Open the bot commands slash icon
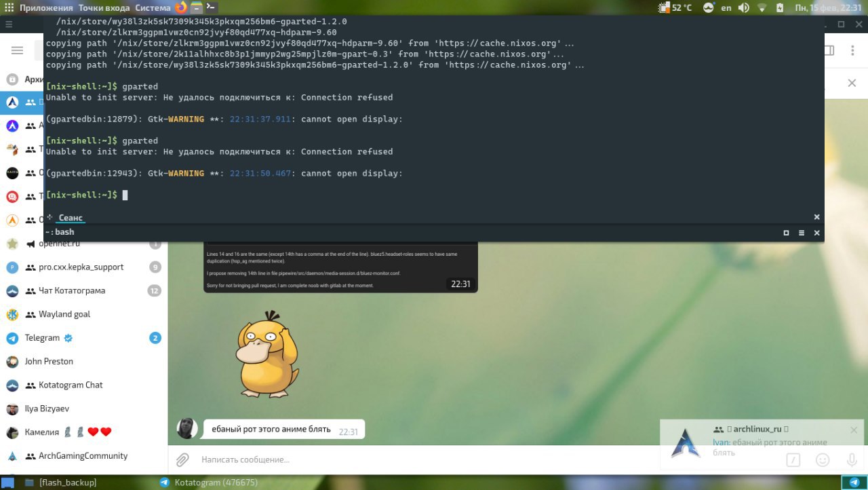This screenshot has height=490, width=868. point(793,460)
